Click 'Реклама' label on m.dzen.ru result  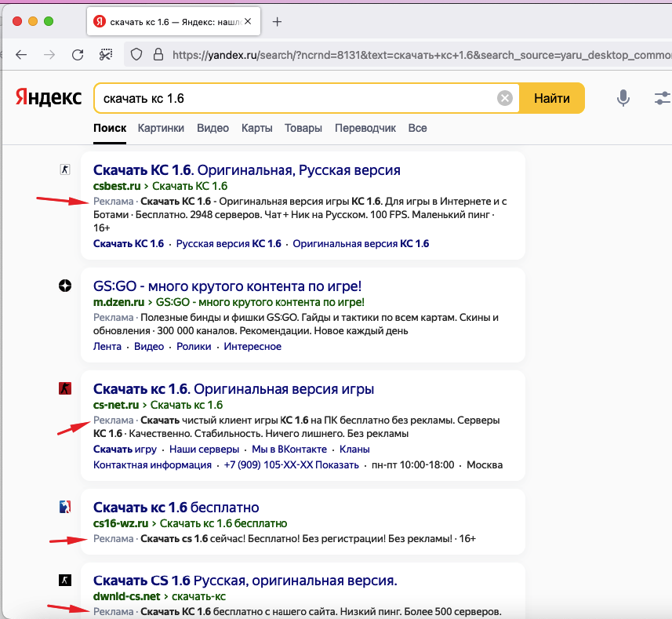pyautogui.click(x=114, y=318)
